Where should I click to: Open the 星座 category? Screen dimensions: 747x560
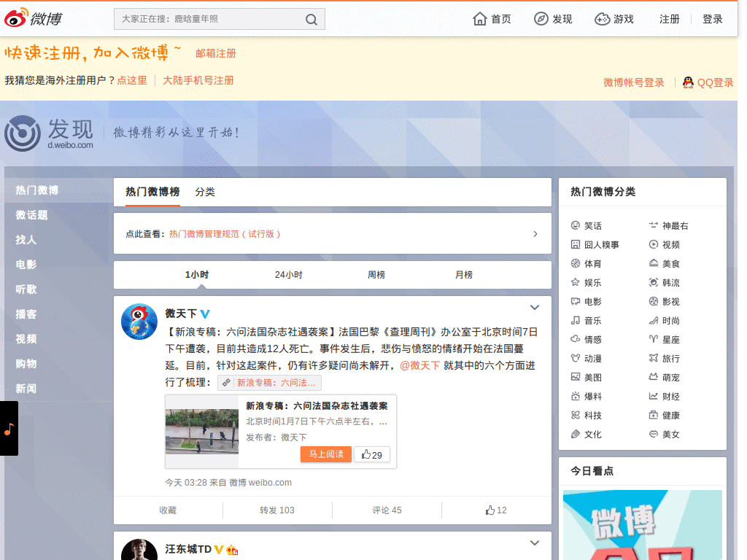click(x=665, y=340)
